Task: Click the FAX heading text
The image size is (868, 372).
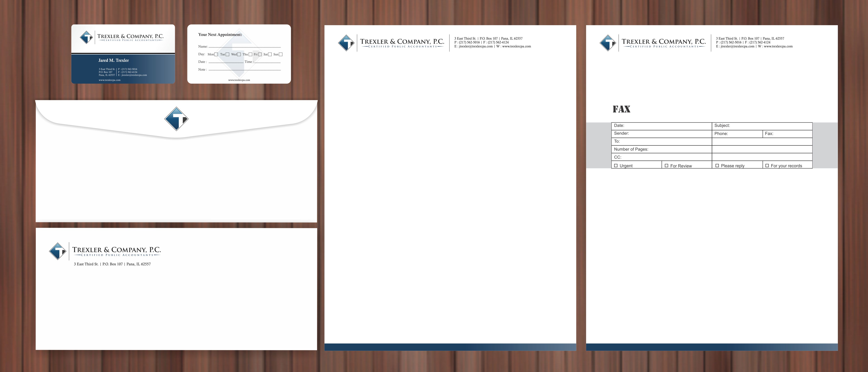Action: click(x=621, y=109)
